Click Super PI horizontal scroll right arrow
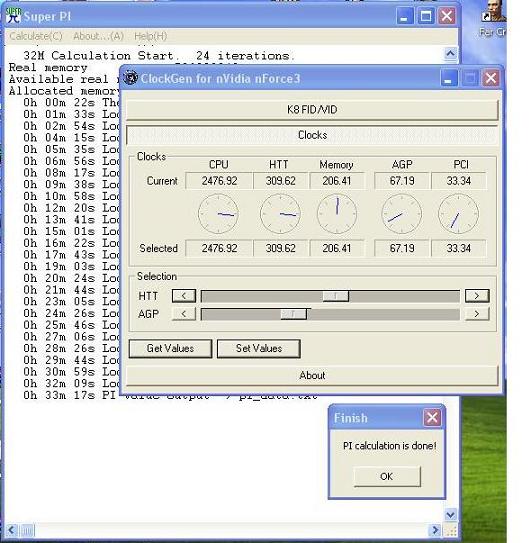The width and height of the screenshot is (531, 543). tap(435, 530)
